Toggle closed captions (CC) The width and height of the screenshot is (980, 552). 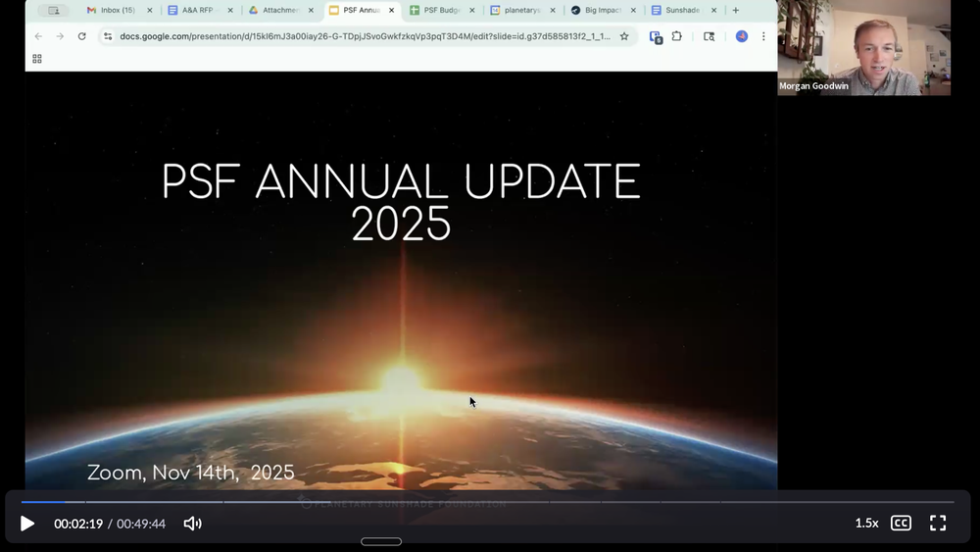pos(901,524)
